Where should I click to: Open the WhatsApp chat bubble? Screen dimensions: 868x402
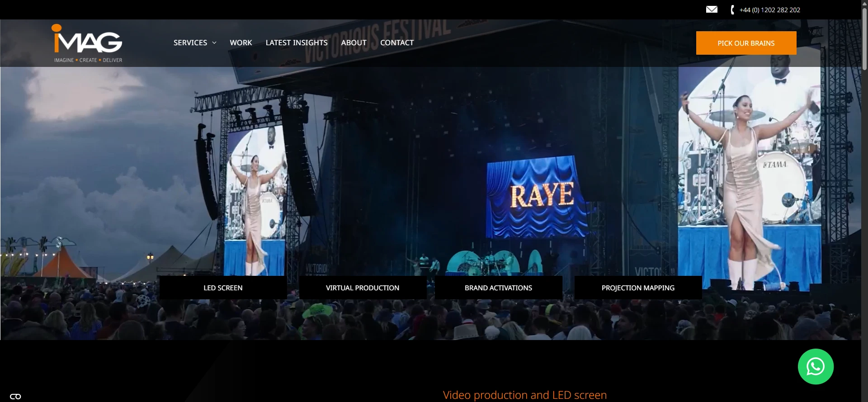point(816,366)
